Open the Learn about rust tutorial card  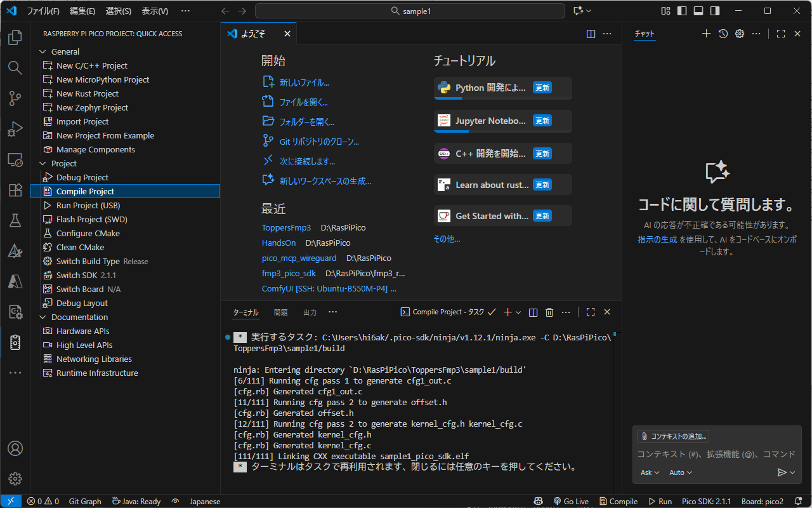pyautogui.click(x=502, y=185)
